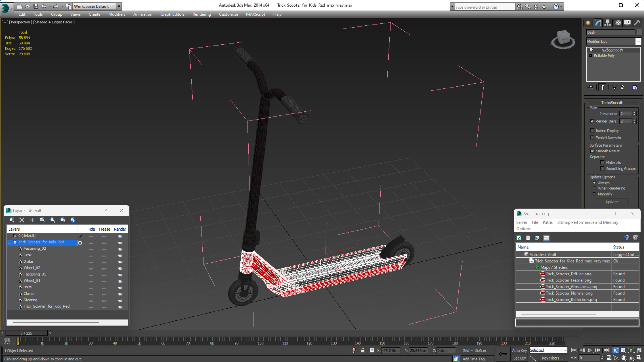The width and height of the screenshot is (644, 362).
Task: Open the Utilities command panel tab
Action: click(637, 23)
